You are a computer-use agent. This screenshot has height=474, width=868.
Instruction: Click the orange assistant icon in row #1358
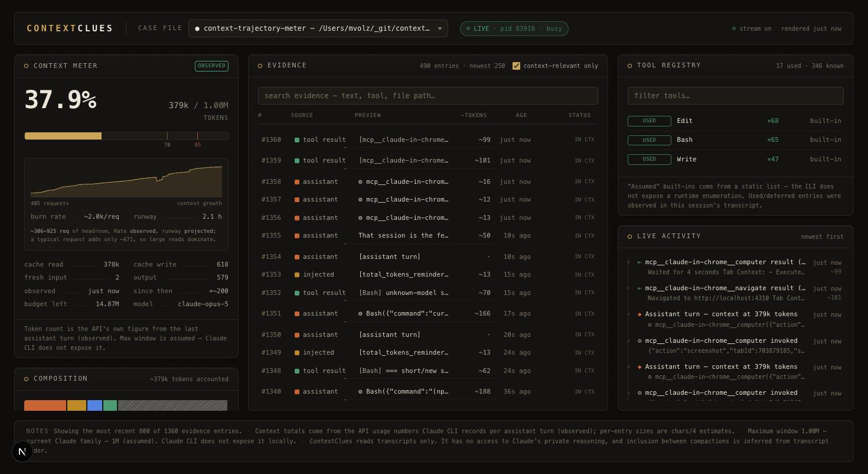297,182
